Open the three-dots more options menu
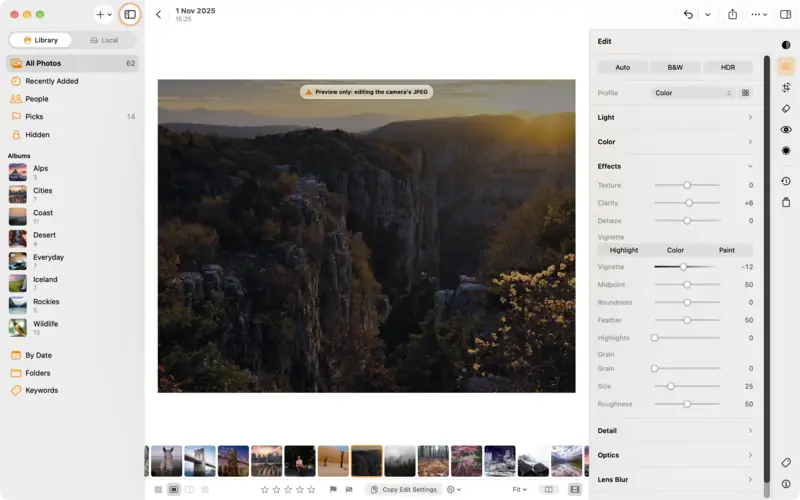 [x=759, y=14]
